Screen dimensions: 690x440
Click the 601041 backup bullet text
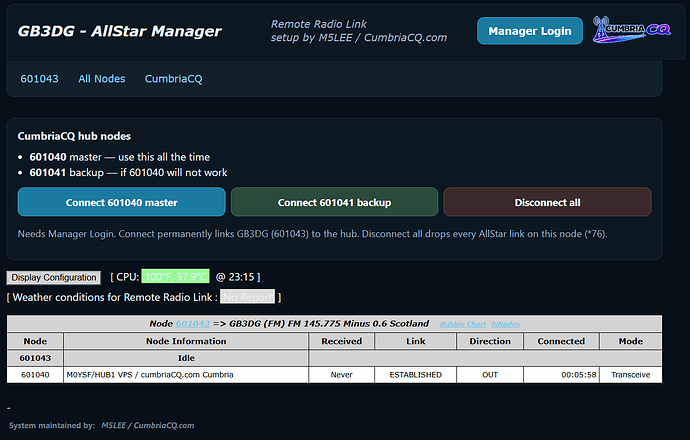point(128,172)
